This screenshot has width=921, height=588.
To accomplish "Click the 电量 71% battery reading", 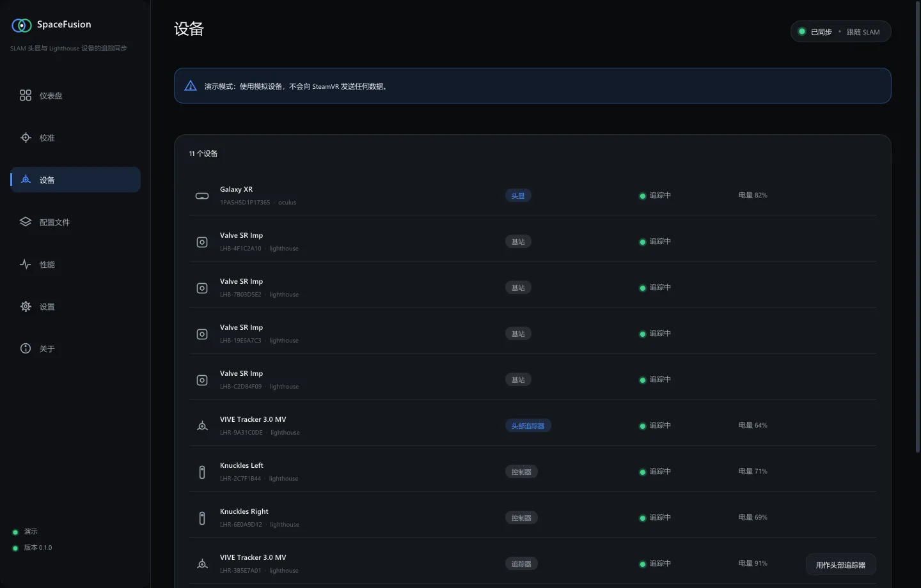I will point(753,472).
